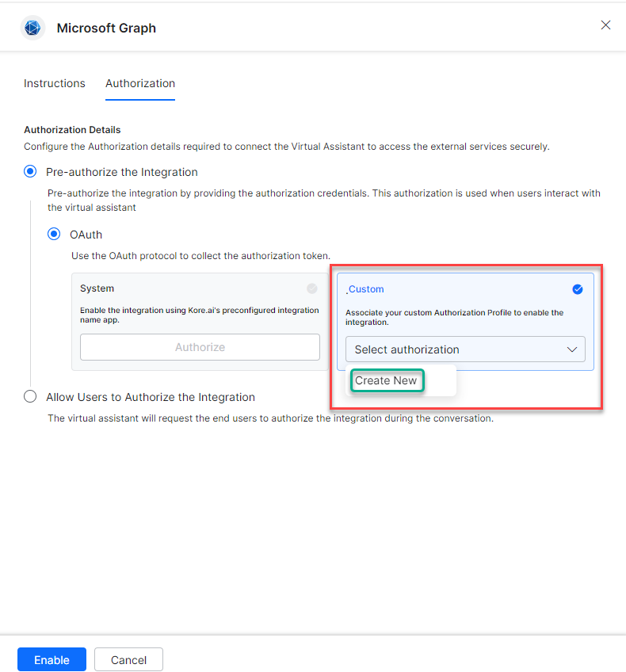The image size is (626, 672).
Task: Click the Authorization Details heading
Action: pos(72,129)
